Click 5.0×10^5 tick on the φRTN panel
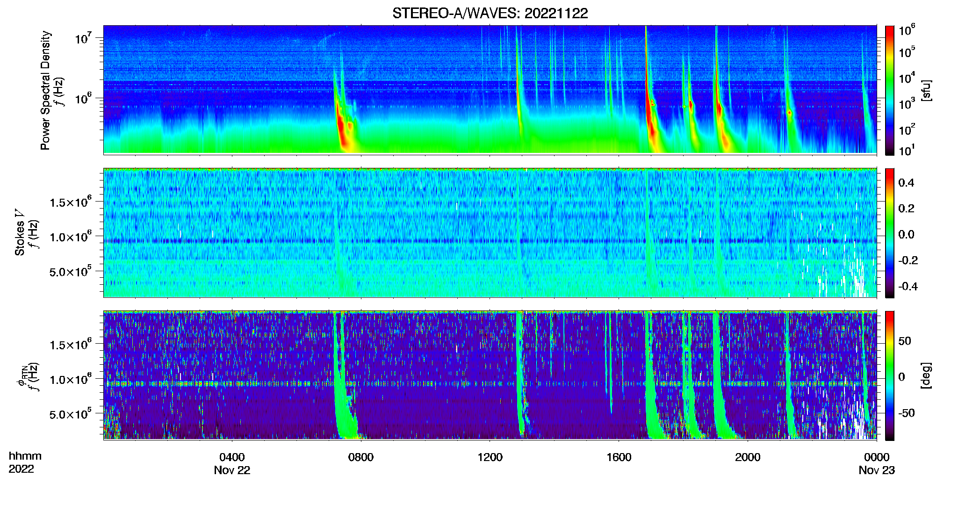The image size is (980, 505). click(71, 414)
